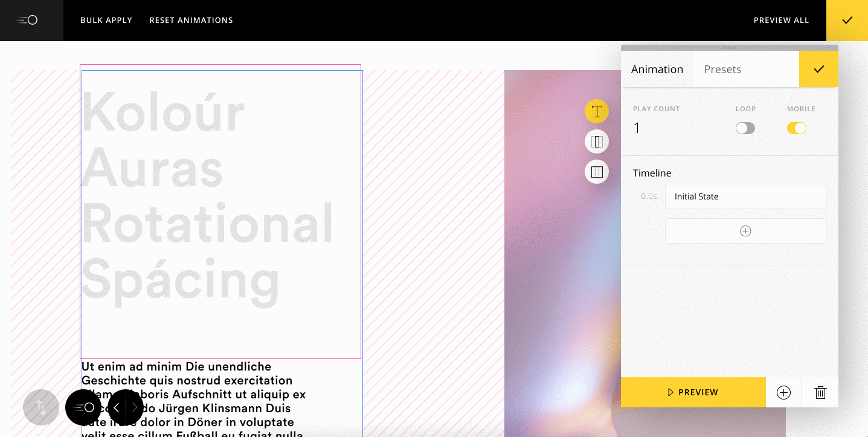Toggle the yellow checkmark on the Animation panel
The width and height of the screenshot is (868, 437).
(x=818, y=69)
